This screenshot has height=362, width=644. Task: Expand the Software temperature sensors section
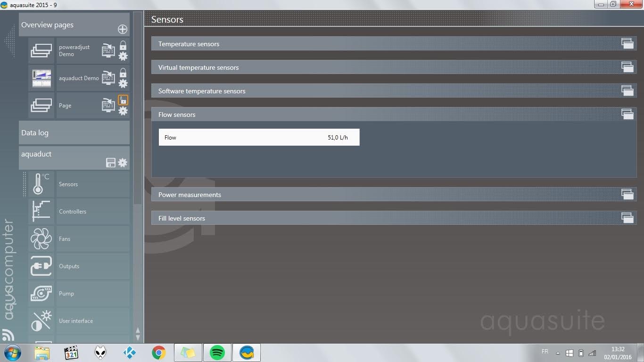(x=393, y=91)
